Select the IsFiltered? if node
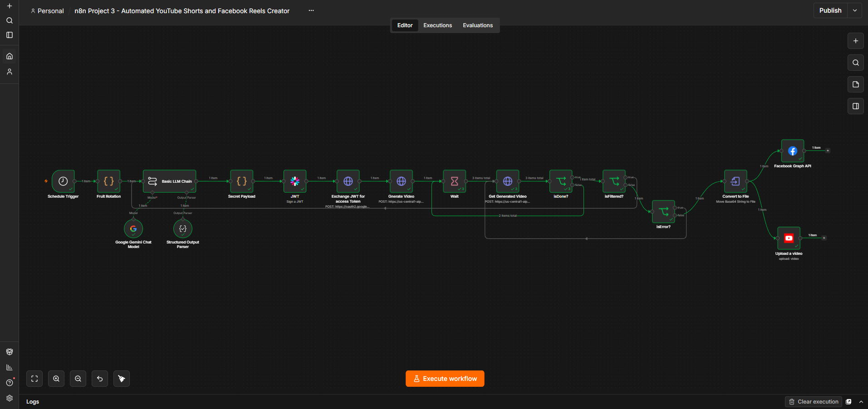Screen dimensions: 868x409 [x=614, y=181]
